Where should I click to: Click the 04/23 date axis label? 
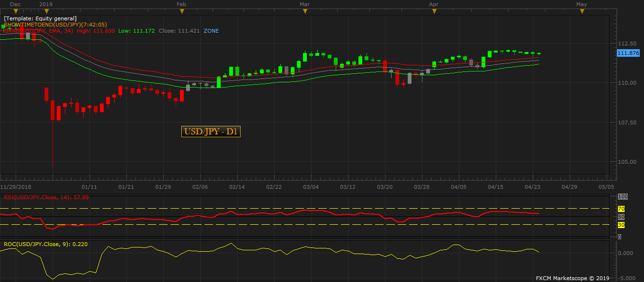532,187
